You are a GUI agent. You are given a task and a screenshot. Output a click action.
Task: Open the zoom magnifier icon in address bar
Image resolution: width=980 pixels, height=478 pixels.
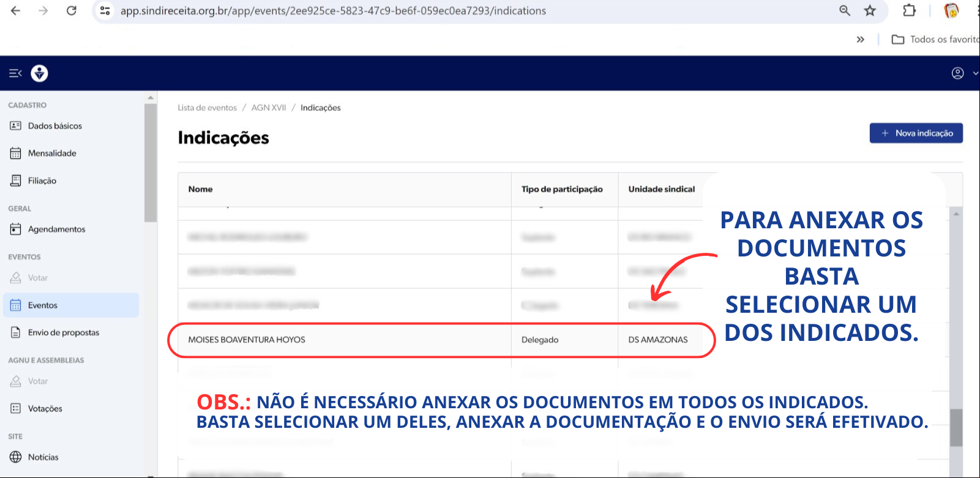click(x=845, y=10)
